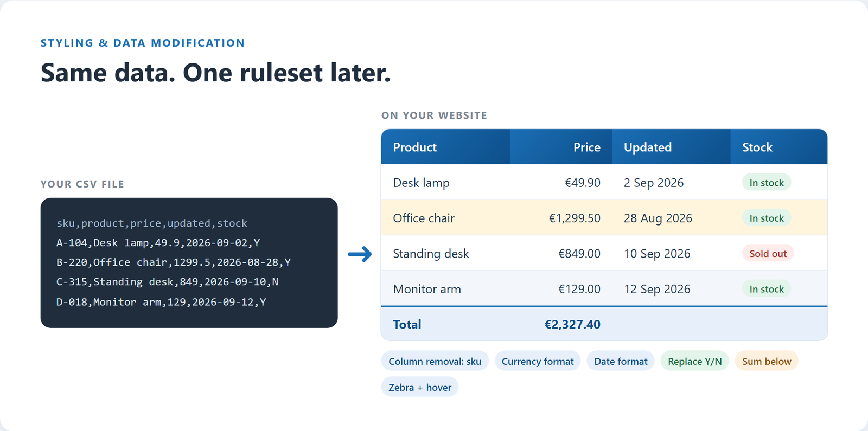Select the Product column header
Screen dimensions: 868x431
point(445,147)
